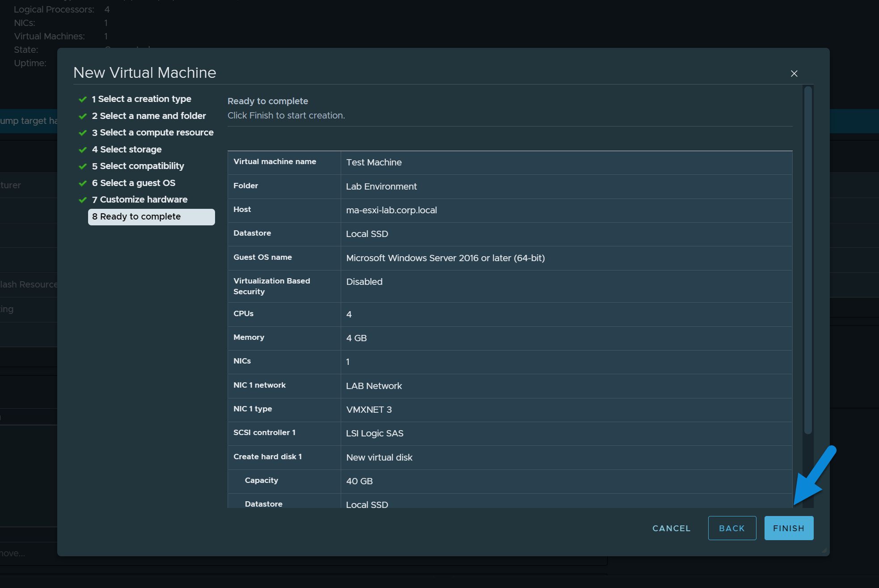Go to previous step with BACK button

[732, 528]
